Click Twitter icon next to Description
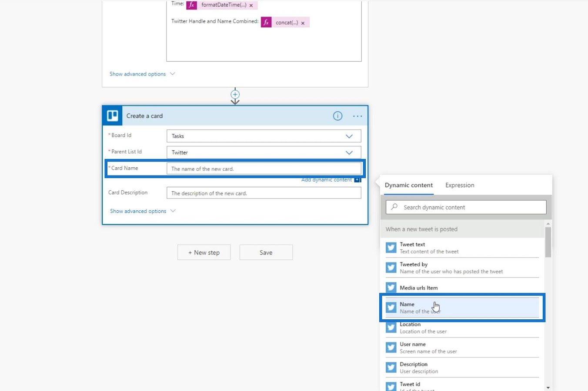This screenshot has width=588, height=391. (391, 368)
